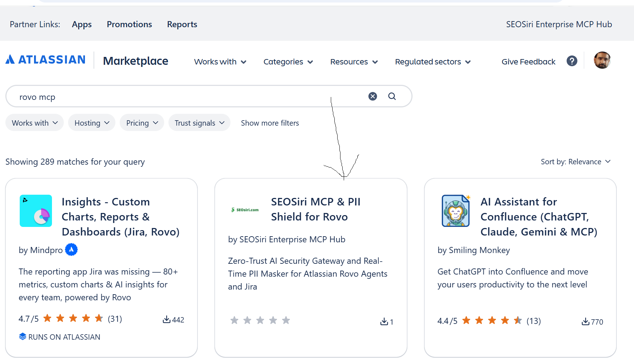Click the star rating on AI Assistant card

[x=492, y=320]
